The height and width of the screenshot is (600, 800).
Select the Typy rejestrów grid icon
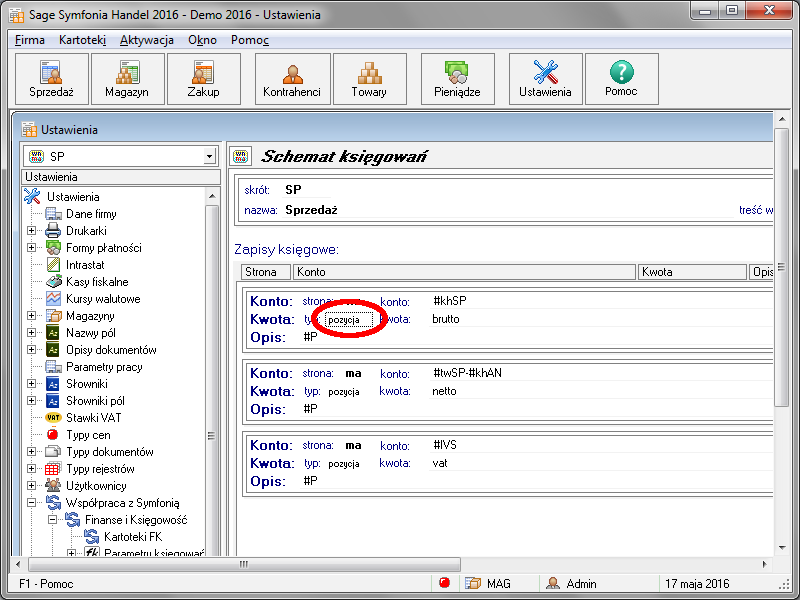coord(52,469)
